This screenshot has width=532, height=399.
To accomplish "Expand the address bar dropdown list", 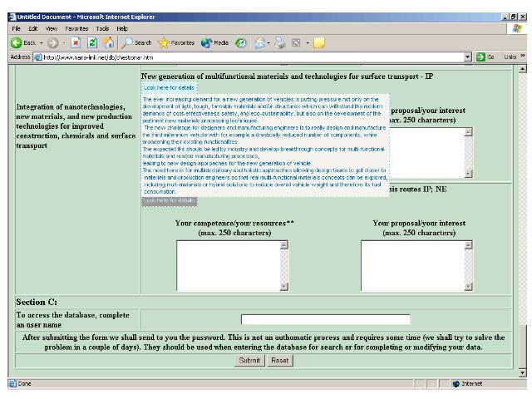I will 468,57.
